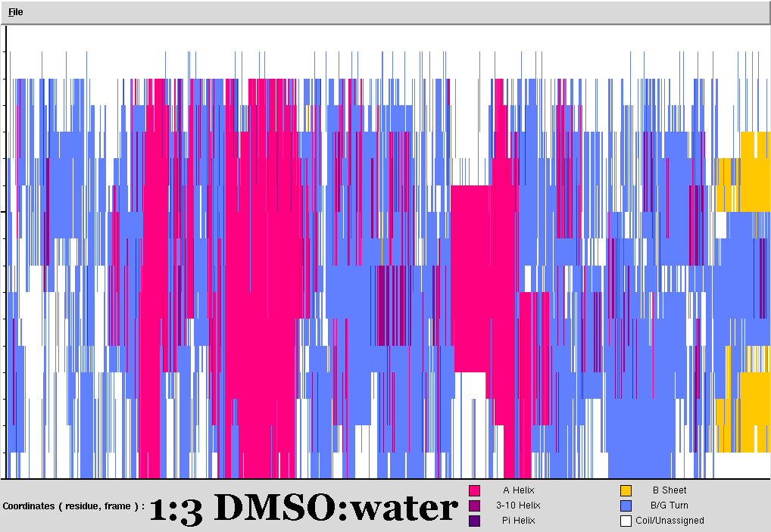Click the Coordinates (residue, frame) label

pos(73,506)
